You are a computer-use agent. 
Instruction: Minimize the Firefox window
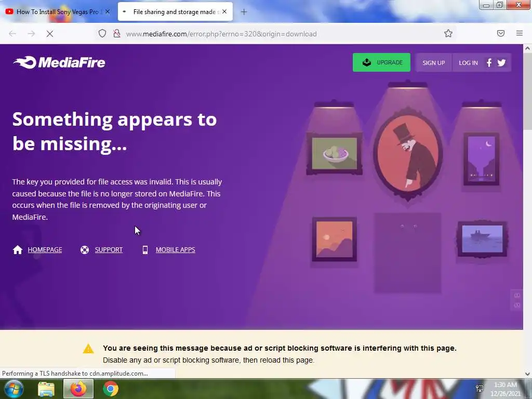[x=486, y=5]
